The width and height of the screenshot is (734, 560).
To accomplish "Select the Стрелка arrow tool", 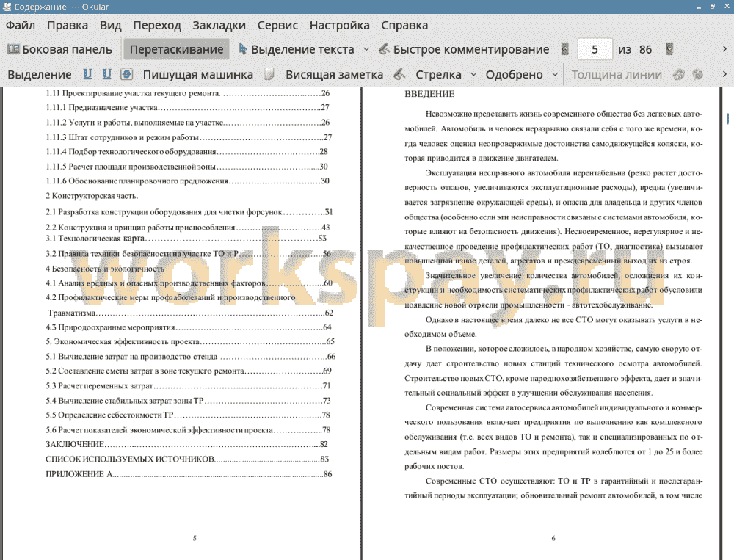I will [438, 74].
